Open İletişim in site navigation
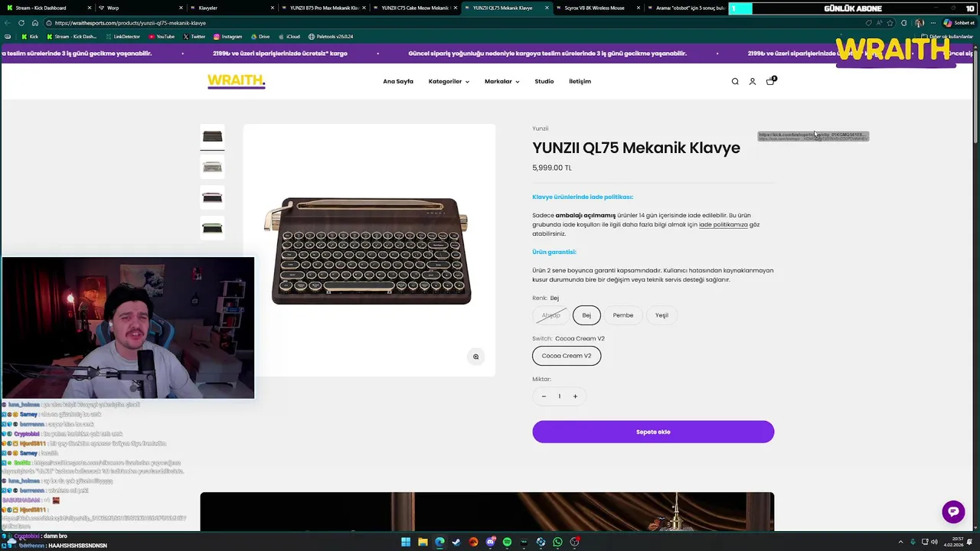This screenshot has width=980, height=551. pos(580,82)
